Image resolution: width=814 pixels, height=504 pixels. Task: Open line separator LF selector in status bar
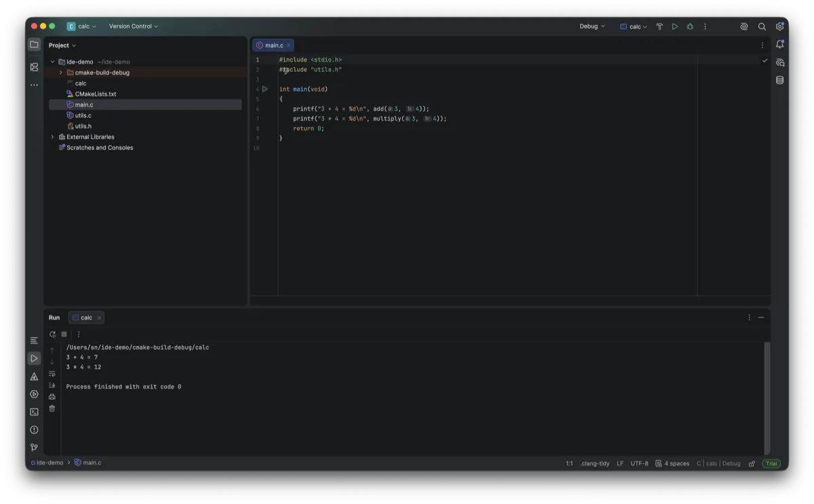[620, 464]
